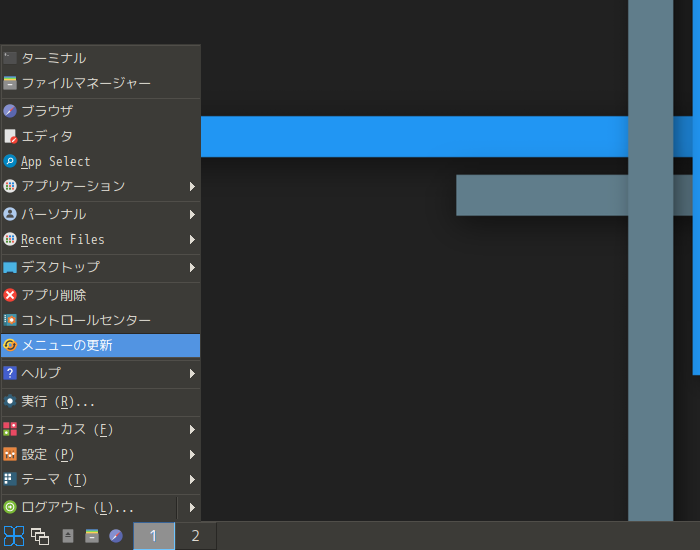Switch to workspace 2
The width and height of the screenshot is (700, 550).
click(196, 536)
